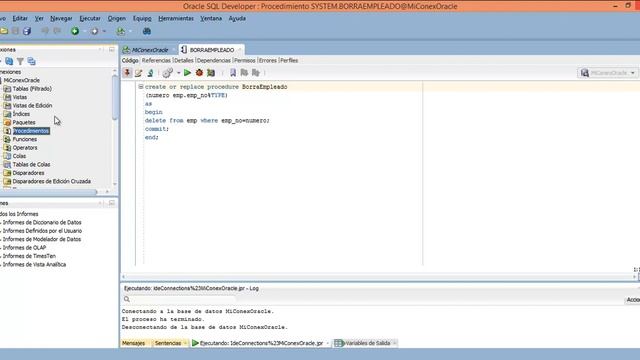Click the schema browser icon next to filter
This screenshot has height=360, width=640.
click(x=31, y=61)
